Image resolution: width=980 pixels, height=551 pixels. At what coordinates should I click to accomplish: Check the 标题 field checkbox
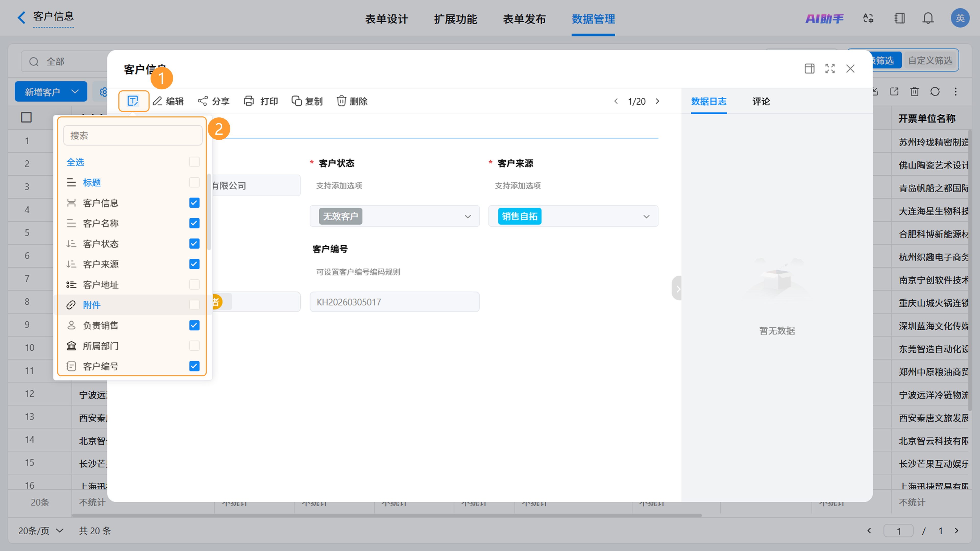(x=194, y=182)
